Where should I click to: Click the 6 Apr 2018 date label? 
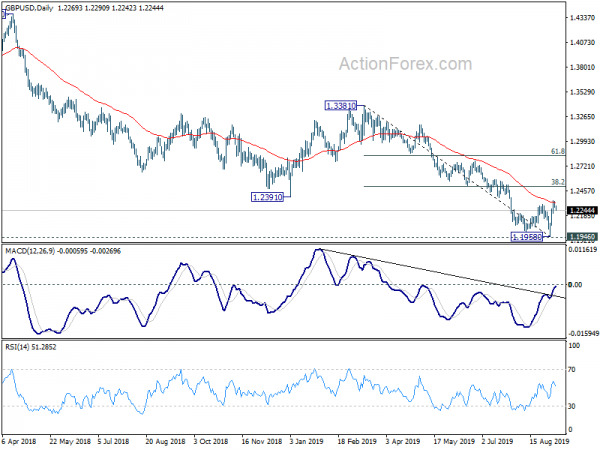[x=19, y=441]
